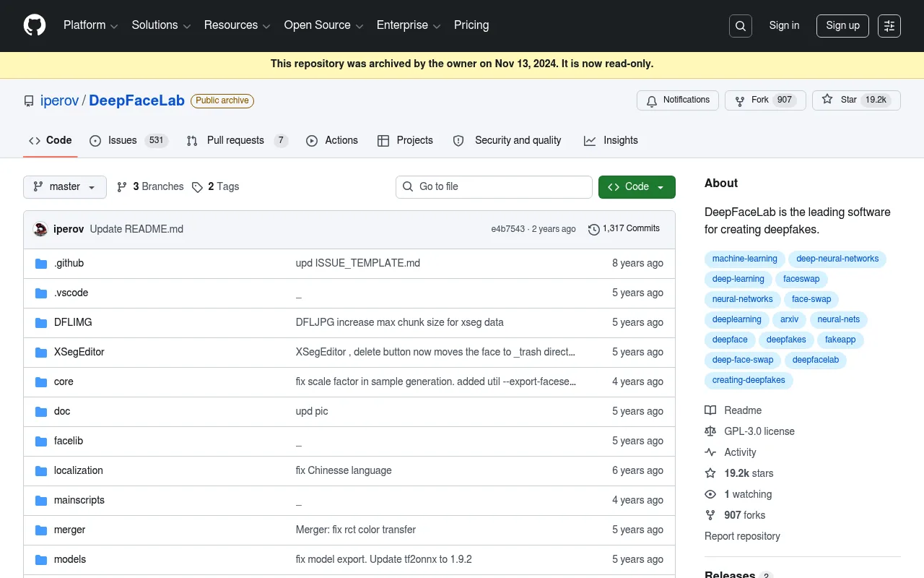Open 'upd ISSUE_TEMPLATE.md' commit message
This screenshot has height=578, width=924.
(x=358, y=264)
